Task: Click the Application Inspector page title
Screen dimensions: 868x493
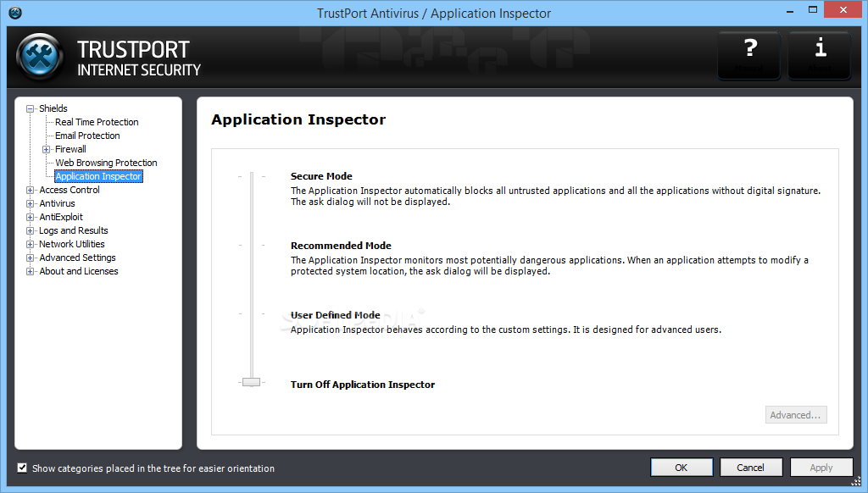Action: [298, 119]
